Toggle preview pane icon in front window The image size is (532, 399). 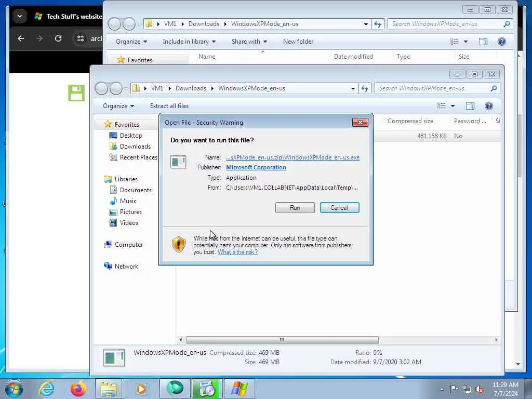[x=470, y=106]
